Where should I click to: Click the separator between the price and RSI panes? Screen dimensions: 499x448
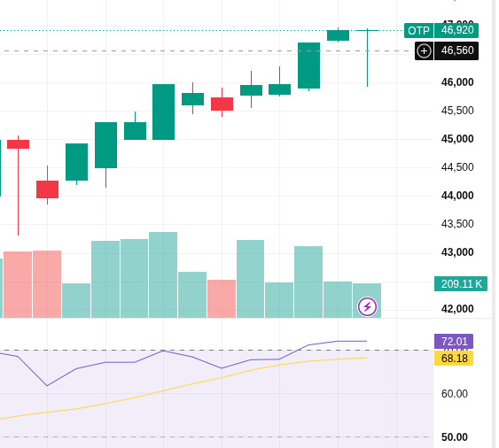pos(248,318)
